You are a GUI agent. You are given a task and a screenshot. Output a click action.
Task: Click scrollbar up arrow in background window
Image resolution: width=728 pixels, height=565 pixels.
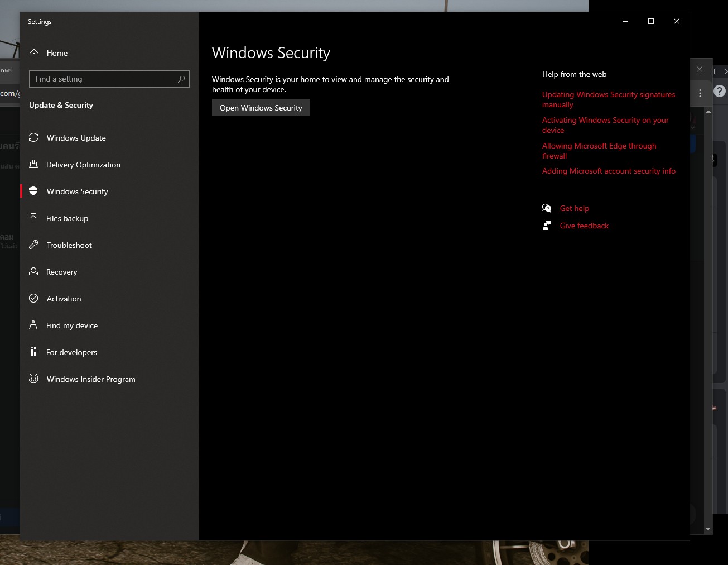pos(708,111)
